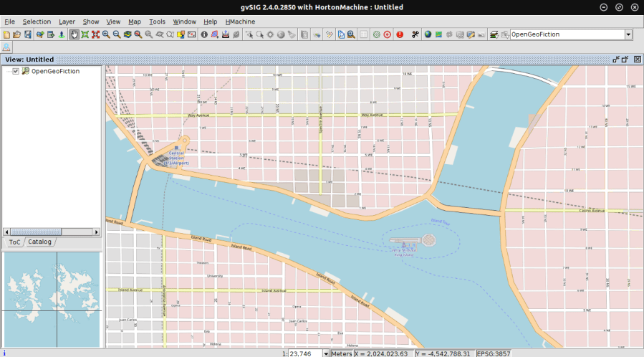Click the Zoom Out magnifier tool
644x357 pixels.
[x=116, y=34]
